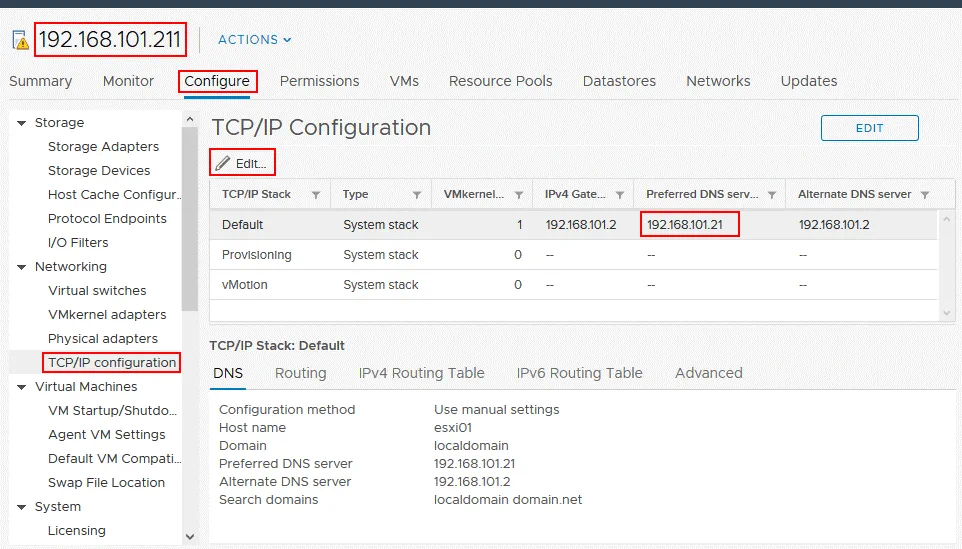The width and height of the screenshot is (962, 549).
Task: Open filter icon on TCP/IP Stack column
Action: (x=316, y=195)
